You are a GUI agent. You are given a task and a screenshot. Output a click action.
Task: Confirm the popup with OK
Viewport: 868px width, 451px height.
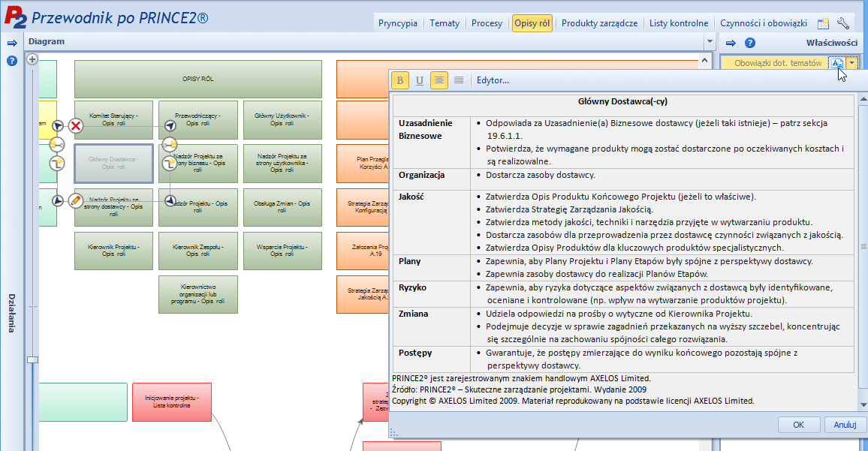[798, 425]
